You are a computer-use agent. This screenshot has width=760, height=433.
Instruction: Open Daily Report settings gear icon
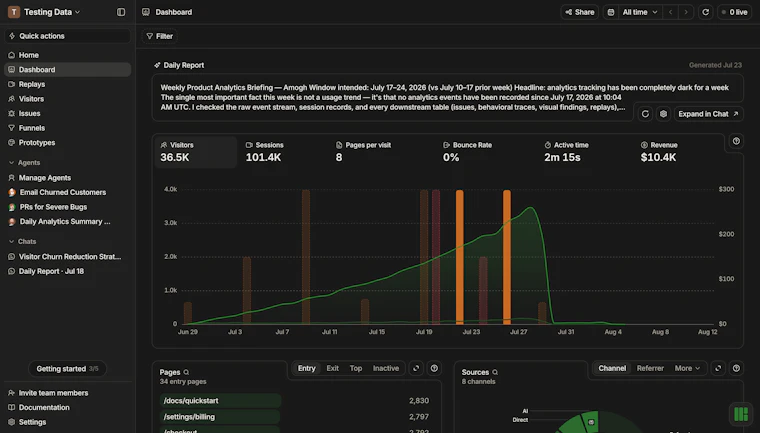point(663,114)
